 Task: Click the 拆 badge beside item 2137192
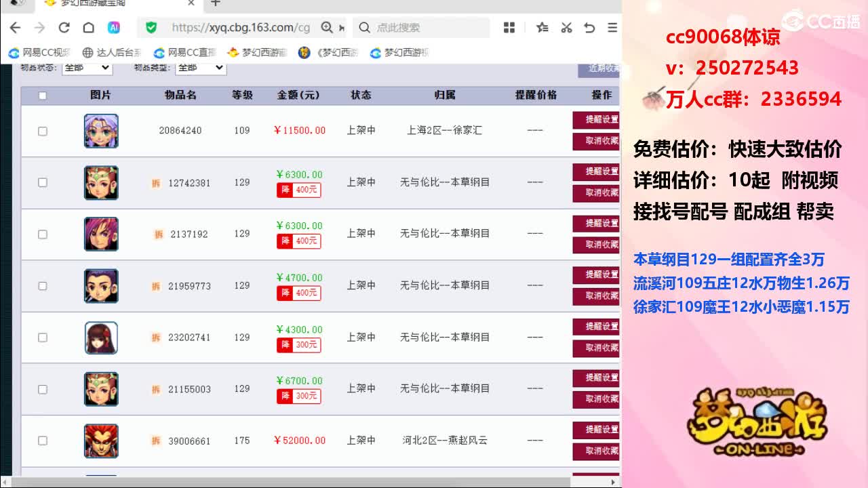[159, 235]
